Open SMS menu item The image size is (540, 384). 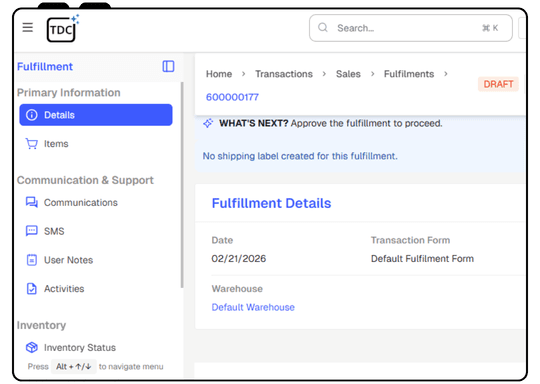click(96, 231)
